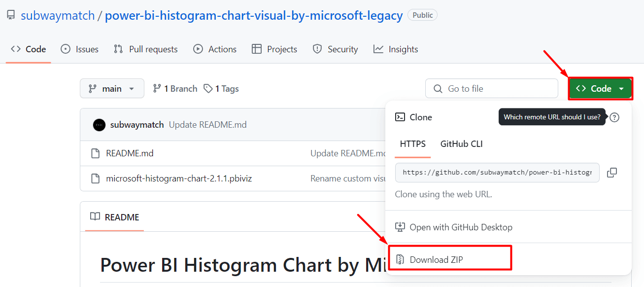Click the file icon next to the pbiviz file
The image size is (644, 287).
tap(96, 179)
